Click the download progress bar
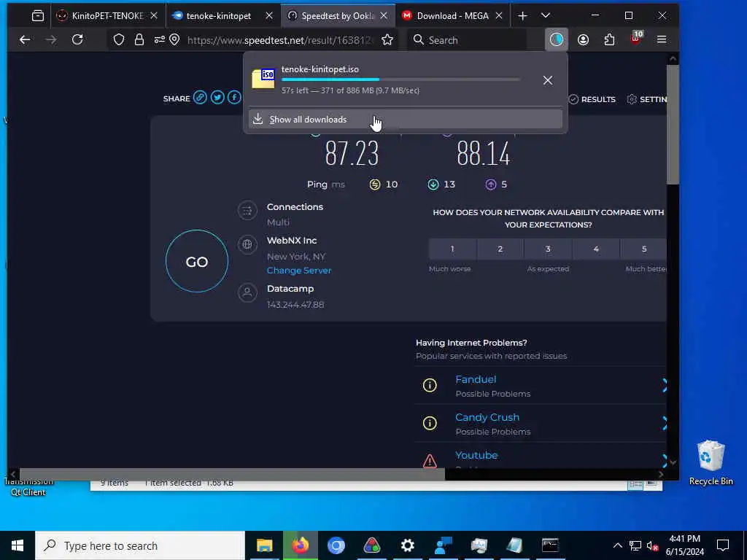 (x=400, y=79)
